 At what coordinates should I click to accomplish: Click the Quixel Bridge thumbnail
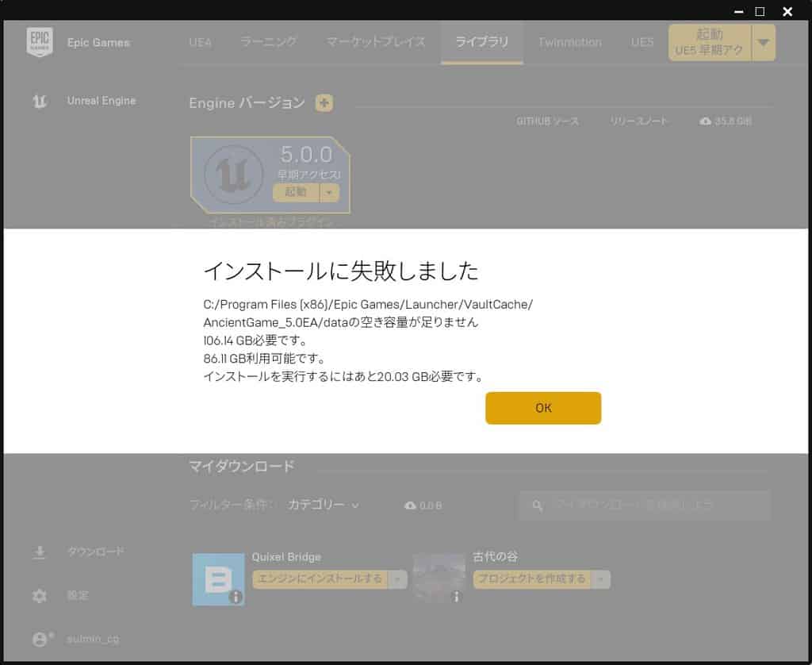(218, 579)
